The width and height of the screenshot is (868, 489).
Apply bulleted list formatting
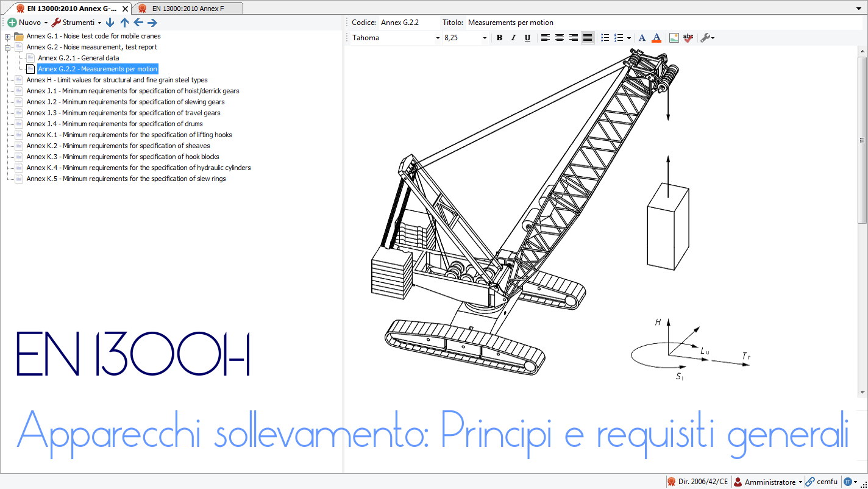click(x=605, y=38)
